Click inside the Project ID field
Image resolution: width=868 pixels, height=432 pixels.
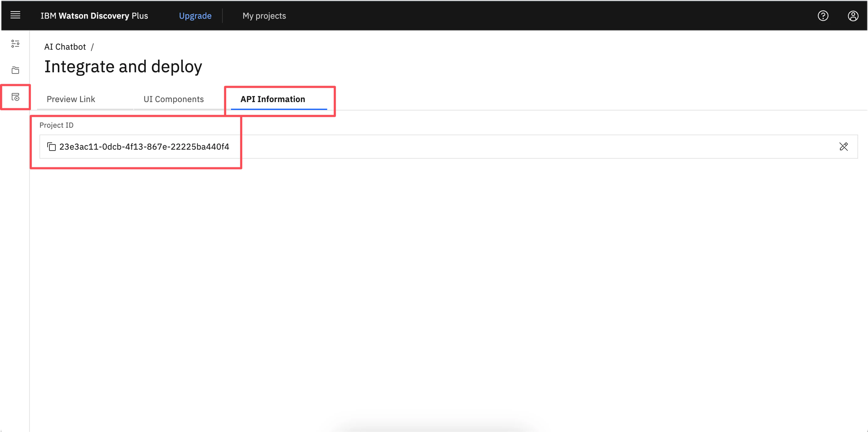tap(506, 147)
